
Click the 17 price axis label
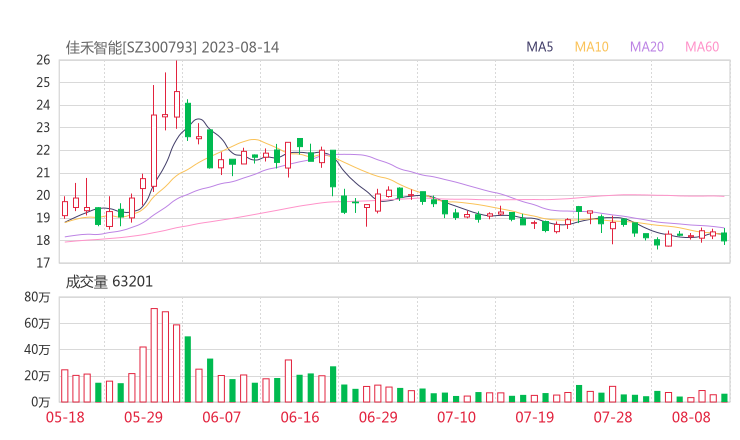point(42,263)
